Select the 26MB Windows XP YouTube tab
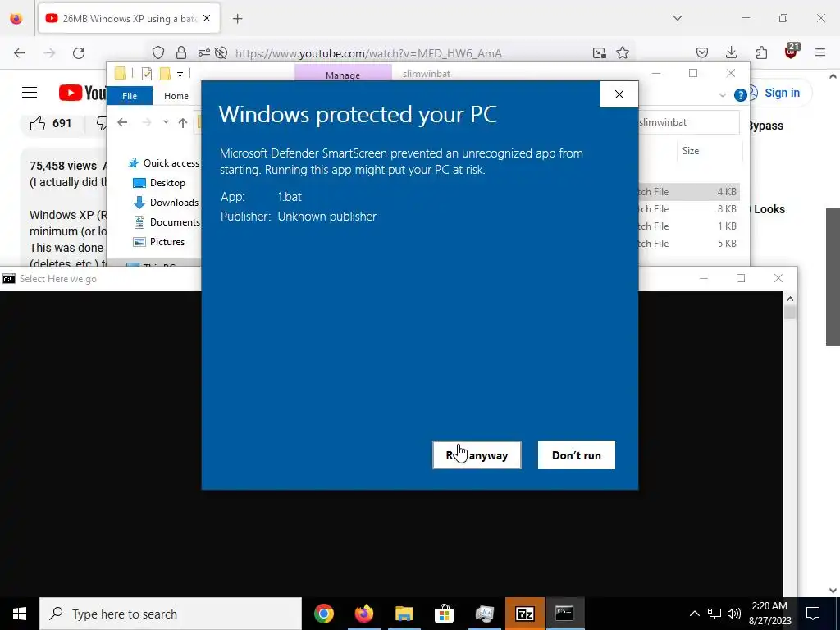 [129, 19]
